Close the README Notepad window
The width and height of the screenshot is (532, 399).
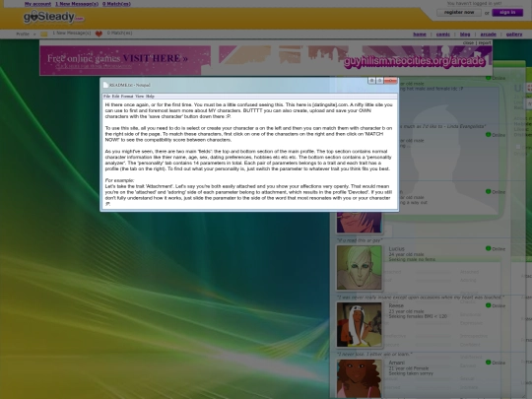[x=390, y=81]
